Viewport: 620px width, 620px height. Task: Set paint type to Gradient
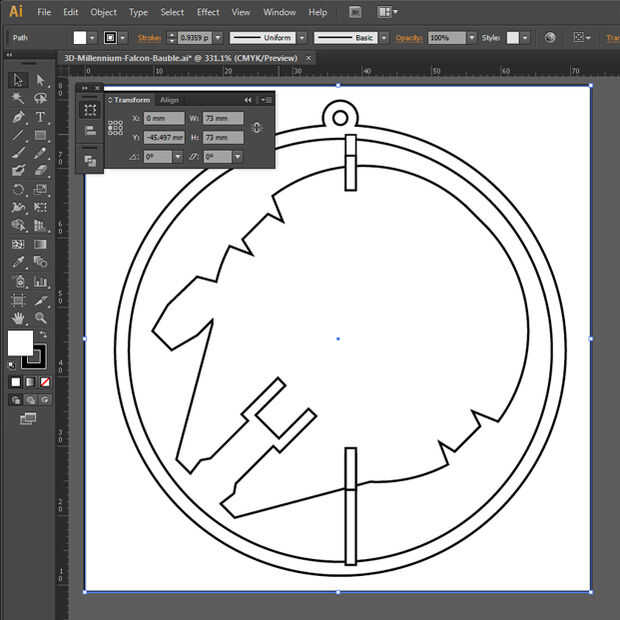click(x=30, y=382)
